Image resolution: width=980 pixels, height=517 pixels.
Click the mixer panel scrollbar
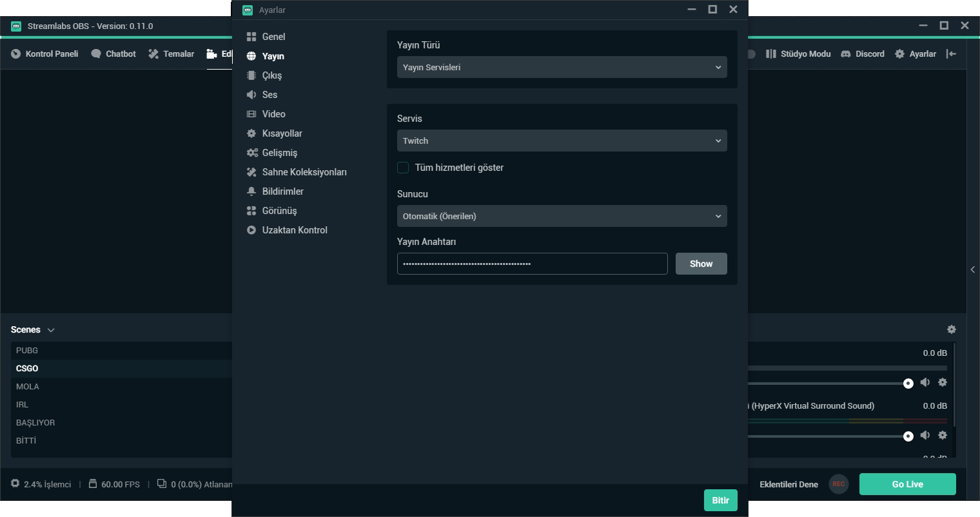954,385
